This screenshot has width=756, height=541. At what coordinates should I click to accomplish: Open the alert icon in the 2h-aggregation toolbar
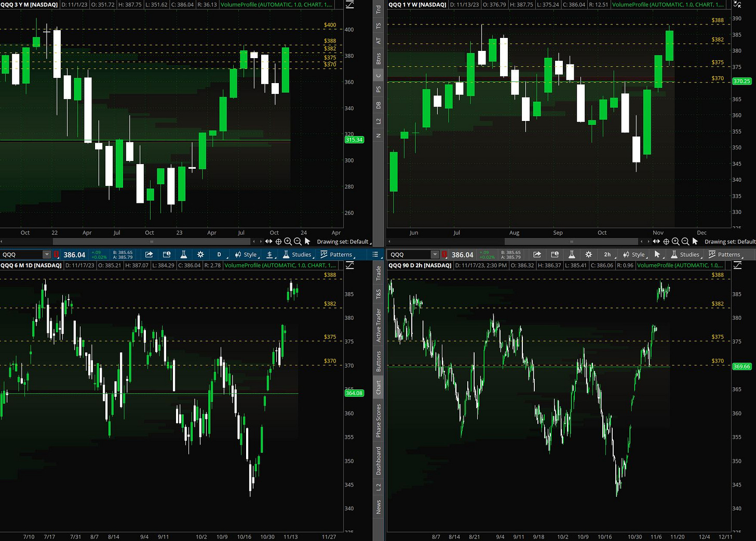[x=555, y=254]
